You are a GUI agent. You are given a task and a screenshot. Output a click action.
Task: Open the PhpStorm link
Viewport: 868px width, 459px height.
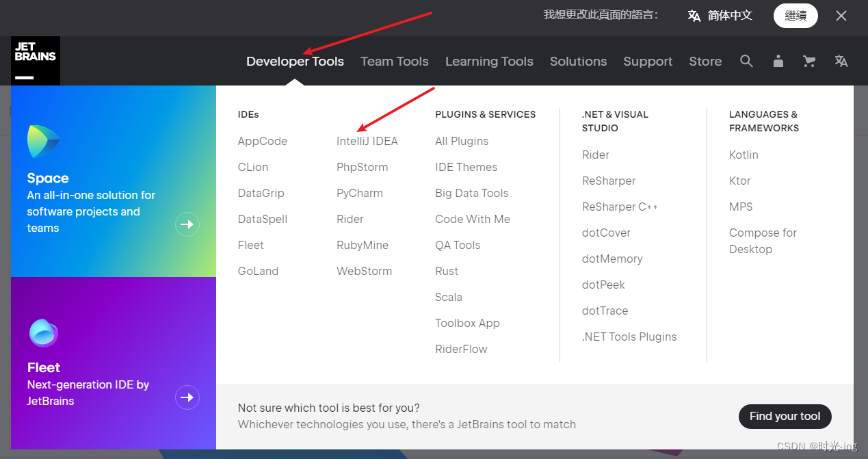[x=363, y=167]
